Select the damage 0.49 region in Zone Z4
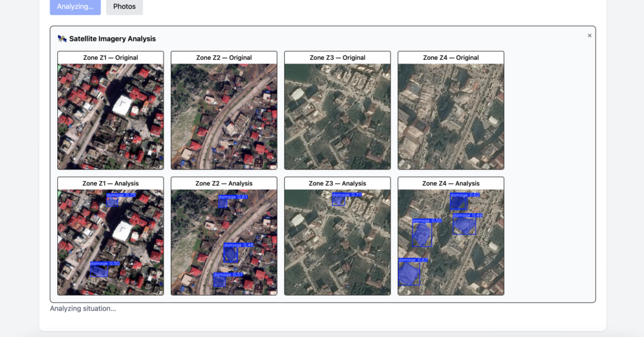644x337 pixels. (x=464, y=226)
